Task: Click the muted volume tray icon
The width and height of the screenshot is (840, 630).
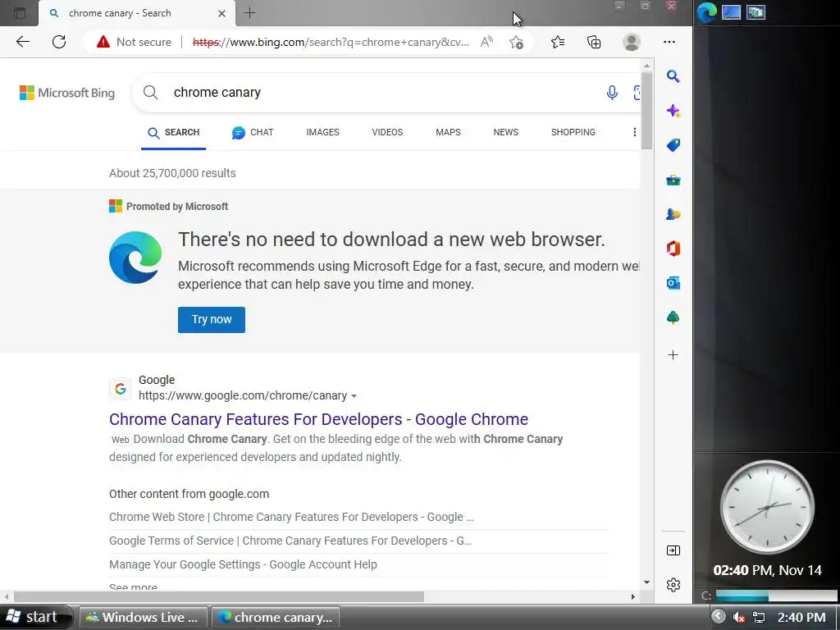Action: 739,618
